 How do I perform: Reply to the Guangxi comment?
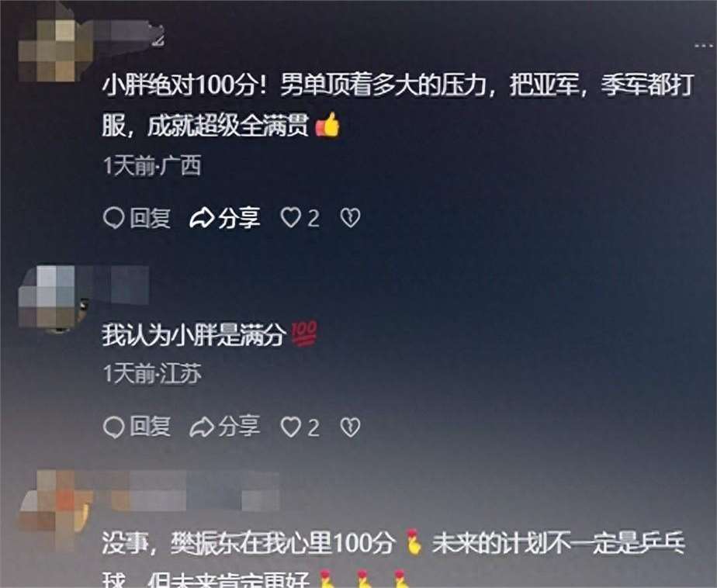[137, 218]
